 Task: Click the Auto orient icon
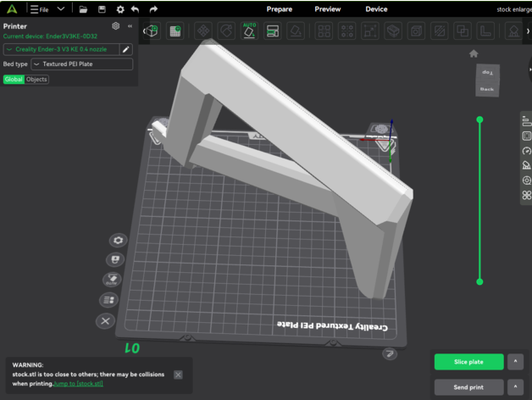point(249,31)
